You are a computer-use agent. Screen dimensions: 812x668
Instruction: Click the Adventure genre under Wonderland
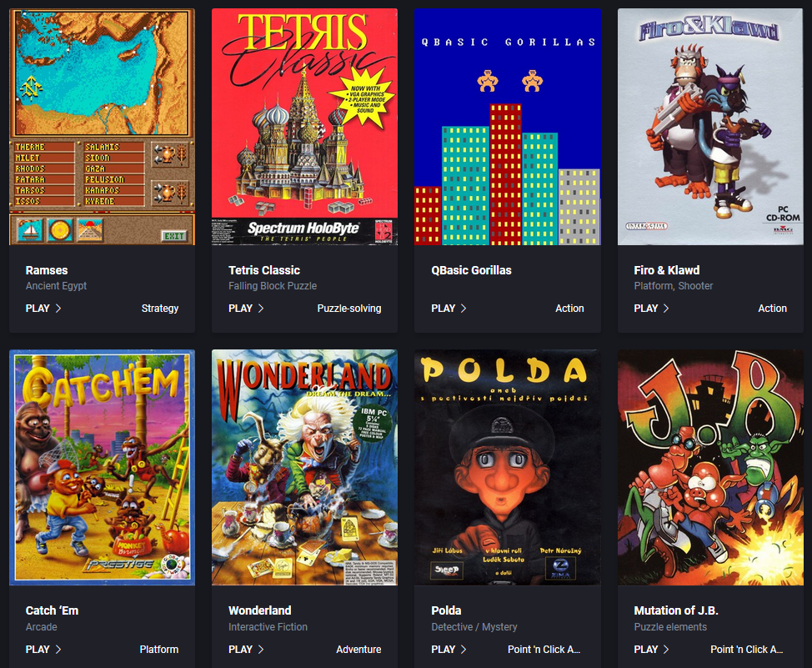(x=358, y=650)
